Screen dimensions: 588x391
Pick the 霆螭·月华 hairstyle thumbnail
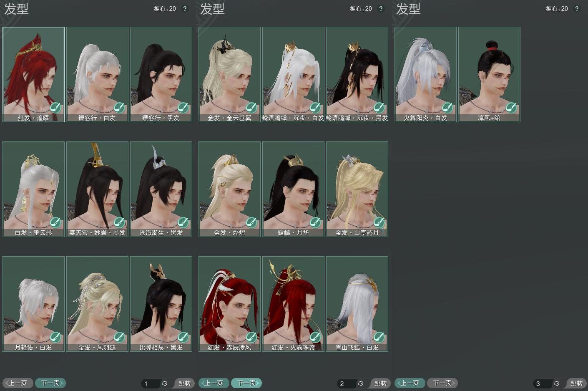294,189
